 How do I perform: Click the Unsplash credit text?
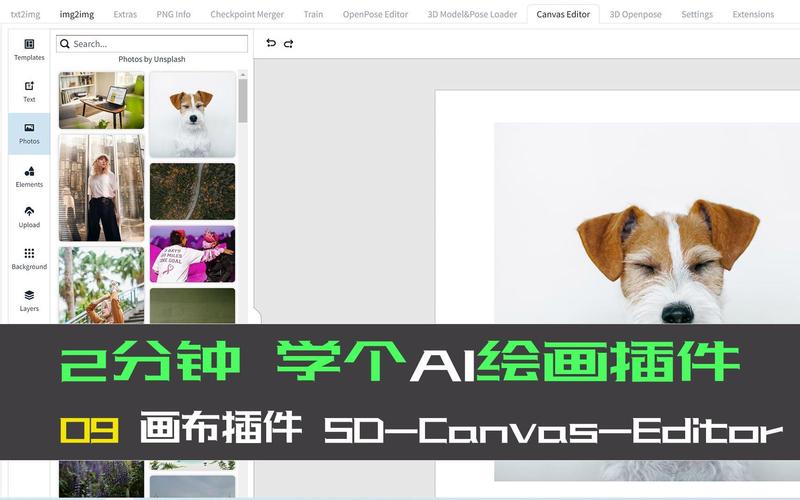click(x=152, y=59)
